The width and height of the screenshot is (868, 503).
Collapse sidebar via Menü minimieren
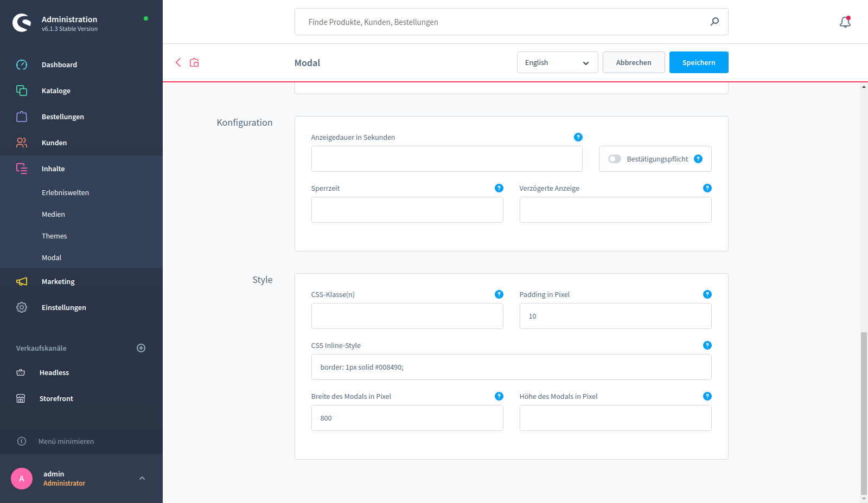(x=66, y=441)
